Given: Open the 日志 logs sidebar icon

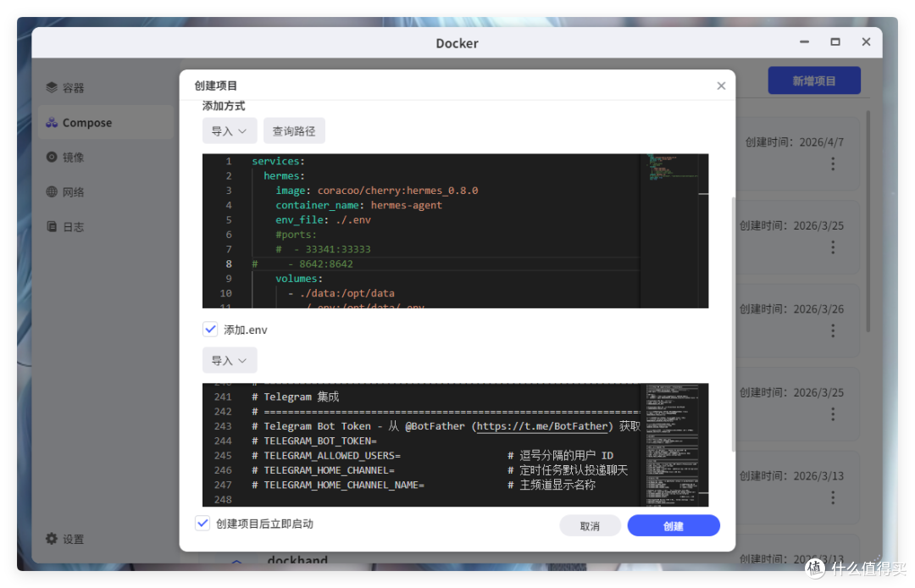Looking at the screenshot, I should (52, 226).
